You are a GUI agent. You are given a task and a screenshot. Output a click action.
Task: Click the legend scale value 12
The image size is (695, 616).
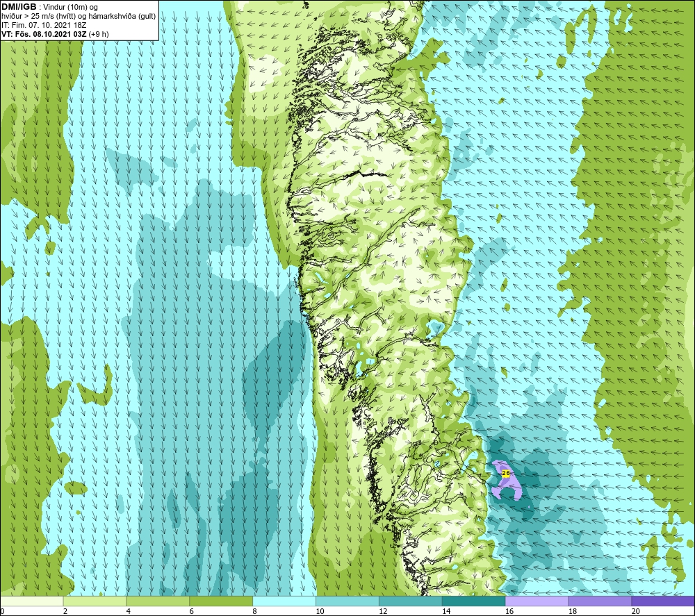383,612
